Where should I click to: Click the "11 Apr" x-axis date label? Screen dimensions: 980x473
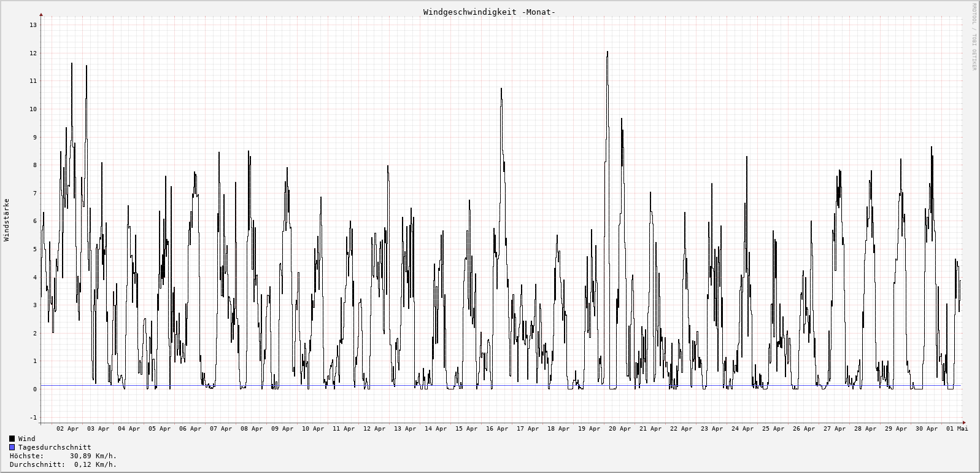344,429
